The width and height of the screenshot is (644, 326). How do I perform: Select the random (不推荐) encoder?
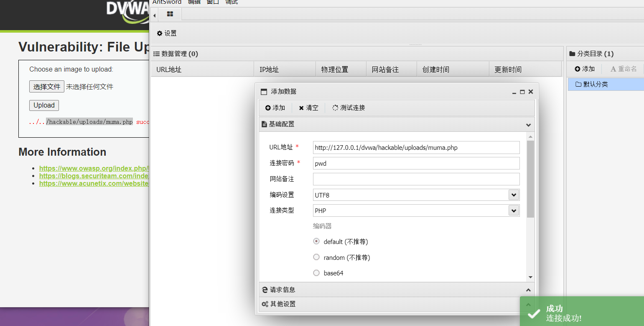(316, 257)
